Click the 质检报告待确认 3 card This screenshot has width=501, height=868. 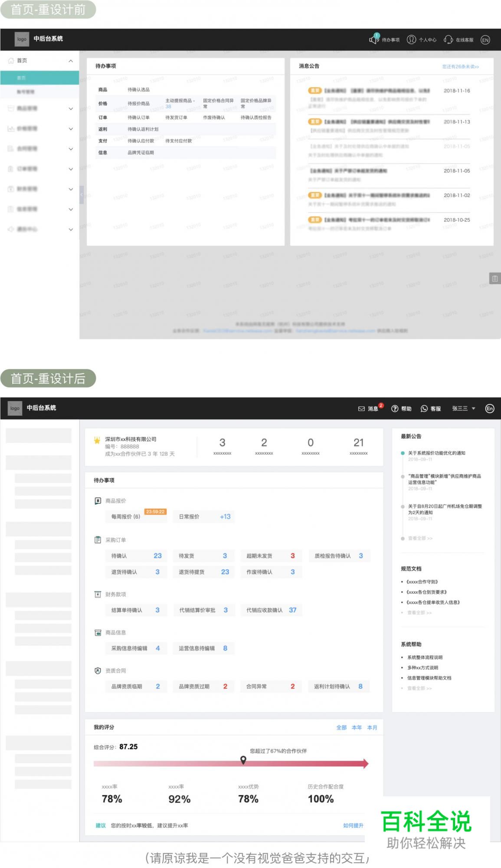point(339,556)
